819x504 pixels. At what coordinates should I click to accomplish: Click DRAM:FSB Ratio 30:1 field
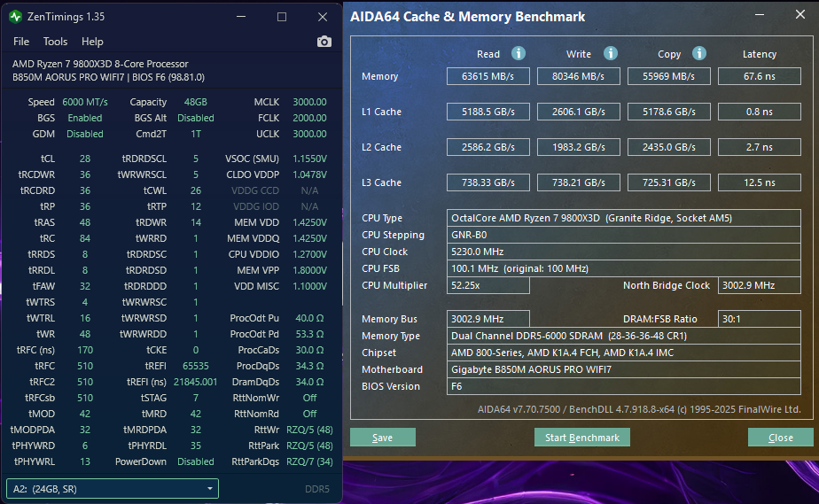tap(759, 319)
